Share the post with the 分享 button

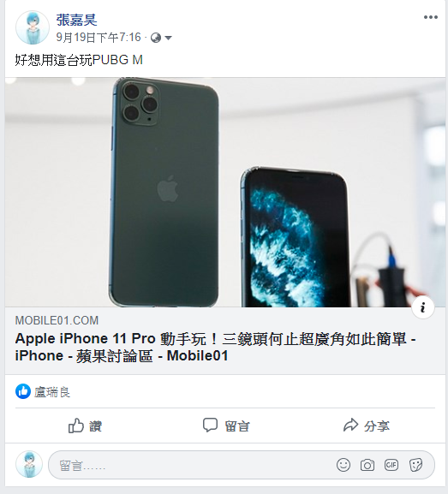[x=367, y=426]
